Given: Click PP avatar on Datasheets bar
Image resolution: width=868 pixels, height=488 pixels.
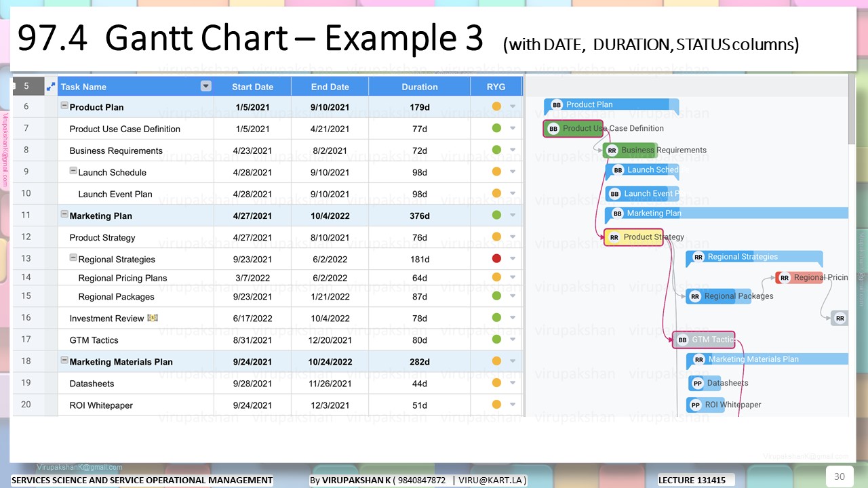Looking at the screenshot, I should pyautogui.click(x=697, y=384).
